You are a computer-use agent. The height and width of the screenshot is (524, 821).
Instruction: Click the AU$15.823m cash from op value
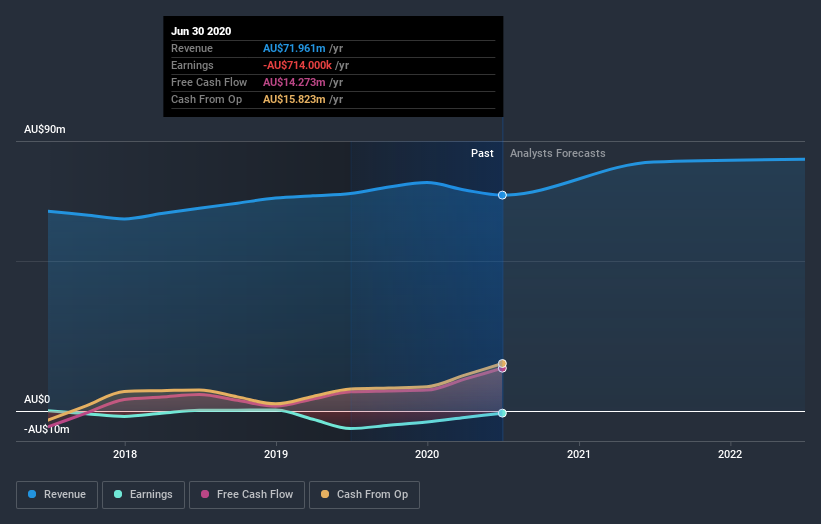[294, 99]
